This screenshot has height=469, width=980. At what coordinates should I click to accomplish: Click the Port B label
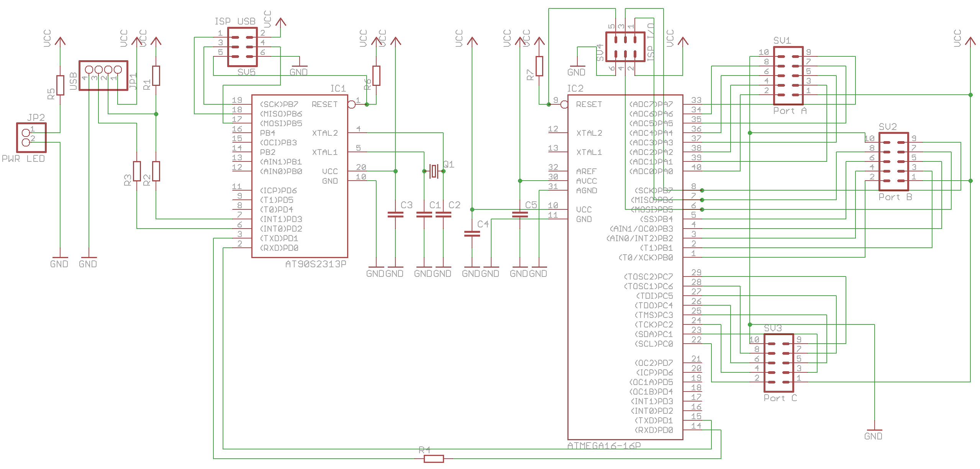895,197
